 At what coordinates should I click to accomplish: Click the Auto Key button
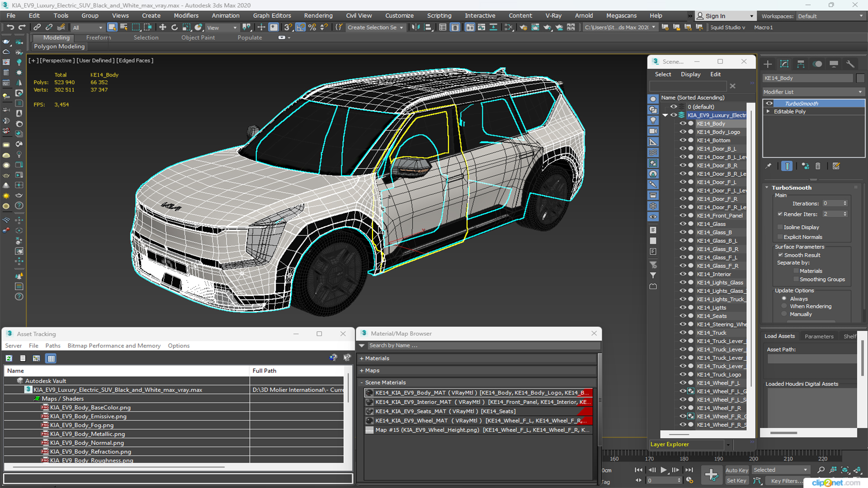736,470
